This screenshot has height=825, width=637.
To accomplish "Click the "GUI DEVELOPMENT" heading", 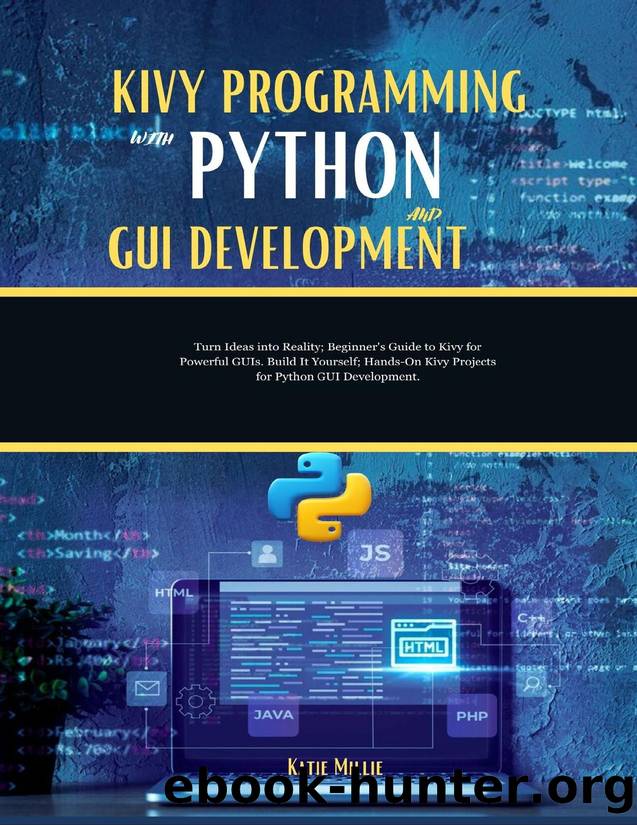I will (x=287, y=247).
